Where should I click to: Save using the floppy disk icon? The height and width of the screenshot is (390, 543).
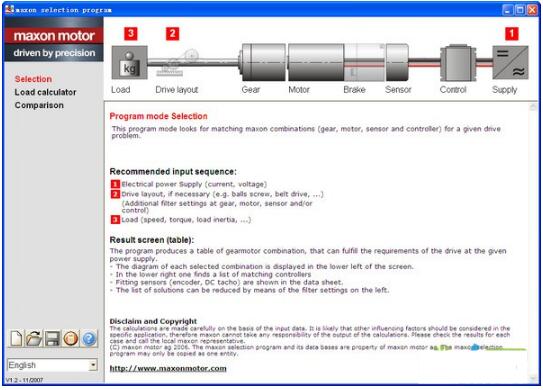pos(52,338)
